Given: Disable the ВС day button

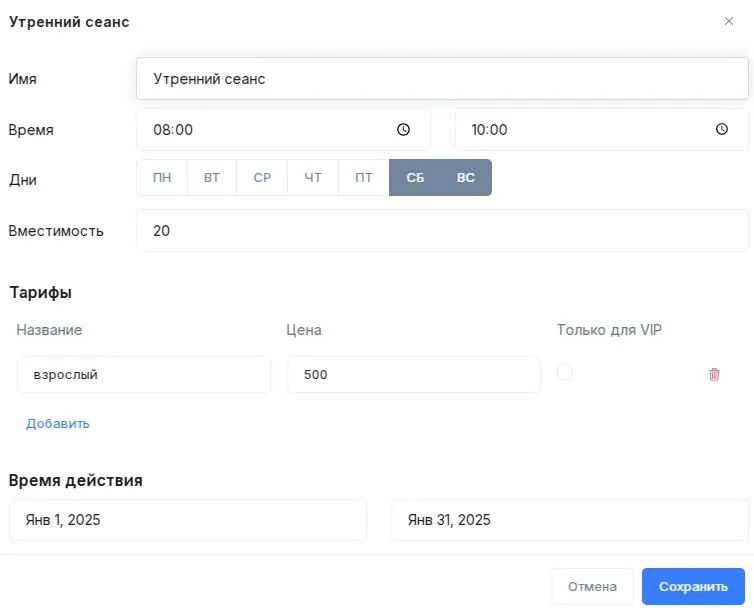Looking at the screenshot, I should [466, 178].
